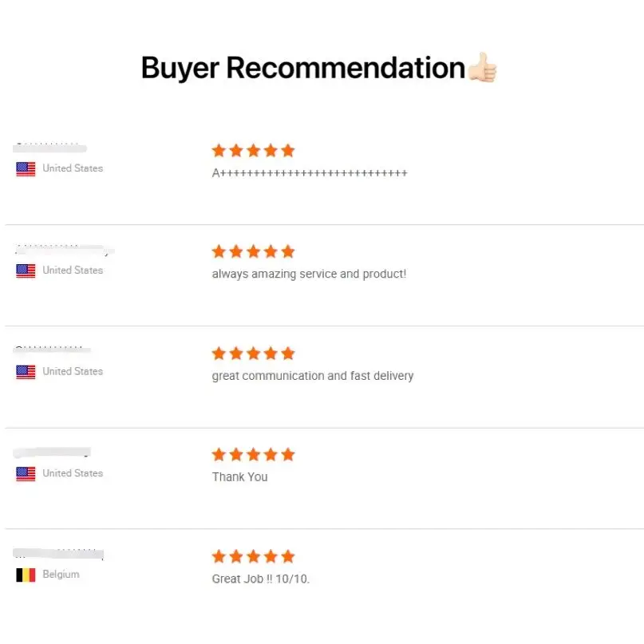The image size is (644, 644).
Task: Click 'United States' beside the 'Thank You' review
Action: click(x=73, y=473)
